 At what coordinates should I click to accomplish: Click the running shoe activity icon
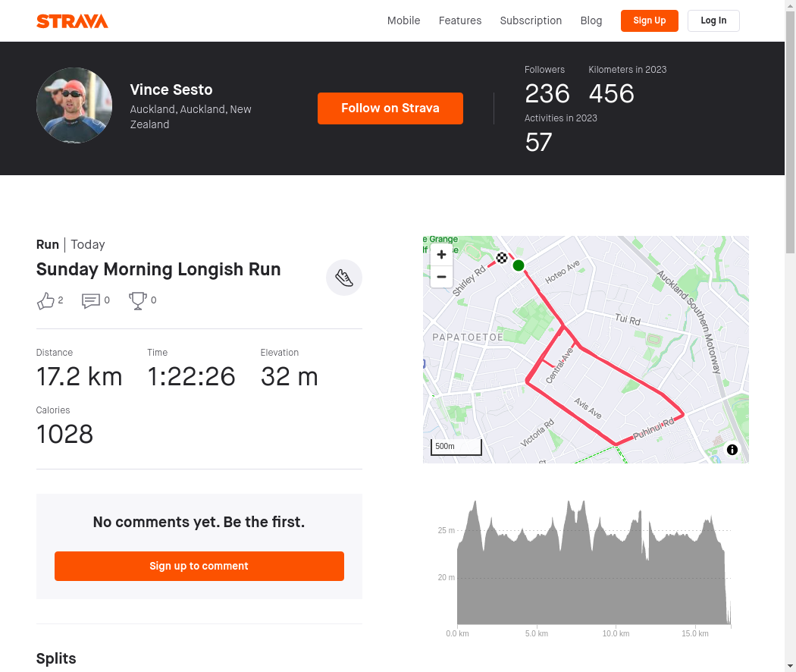[x=344, y=278]
